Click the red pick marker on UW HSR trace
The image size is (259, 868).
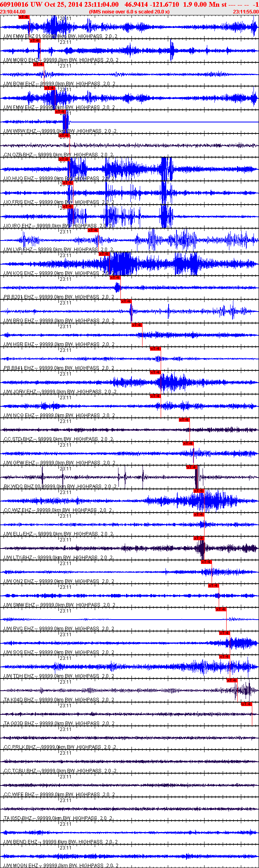[x=137, y=325]
